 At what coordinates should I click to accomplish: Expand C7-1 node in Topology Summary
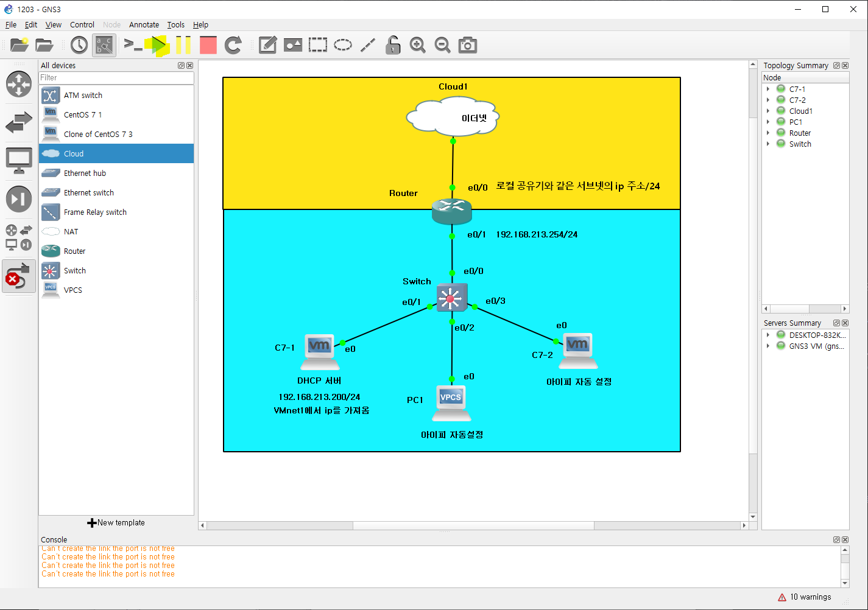coord(768,89)
